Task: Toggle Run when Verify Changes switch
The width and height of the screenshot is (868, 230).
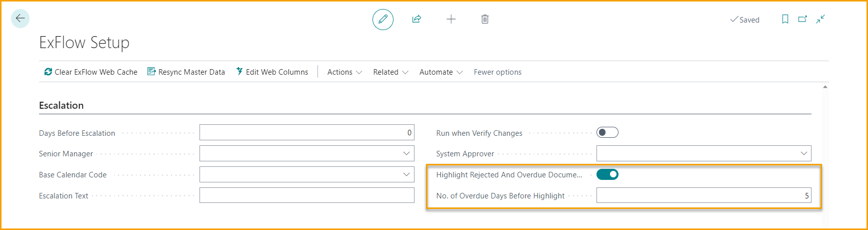Action: coord(607,132)
